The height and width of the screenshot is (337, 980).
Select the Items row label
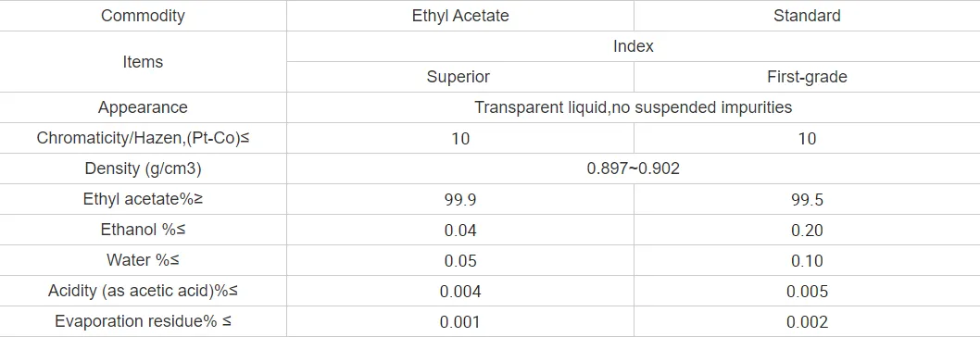(x=144, y=62)
